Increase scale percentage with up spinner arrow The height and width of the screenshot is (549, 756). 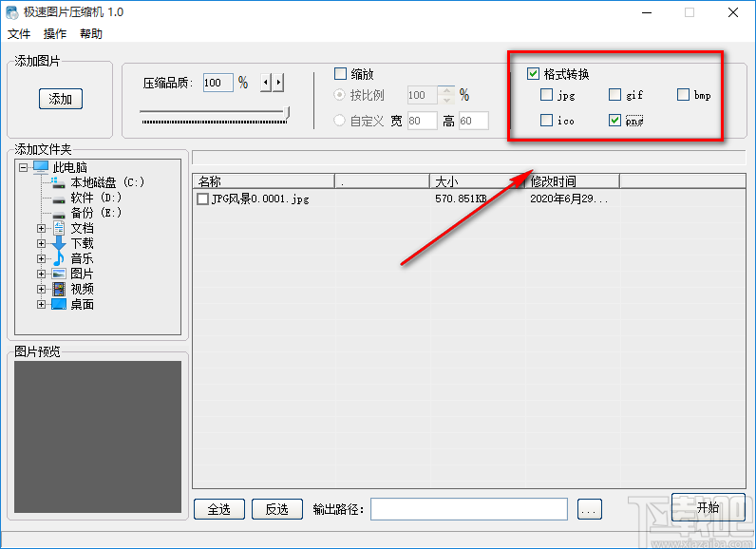coord(447,90)
